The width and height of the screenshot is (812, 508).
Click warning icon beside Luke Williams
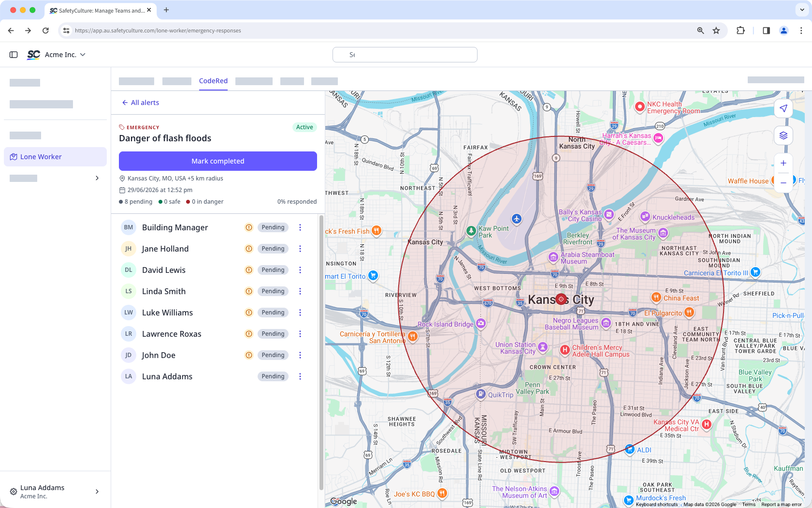pos(249,313)
